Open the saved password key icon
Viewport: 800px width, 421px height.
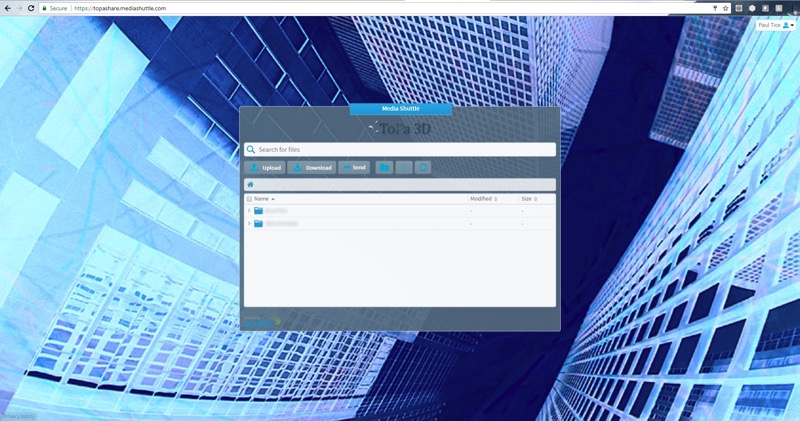coord(715,8)
